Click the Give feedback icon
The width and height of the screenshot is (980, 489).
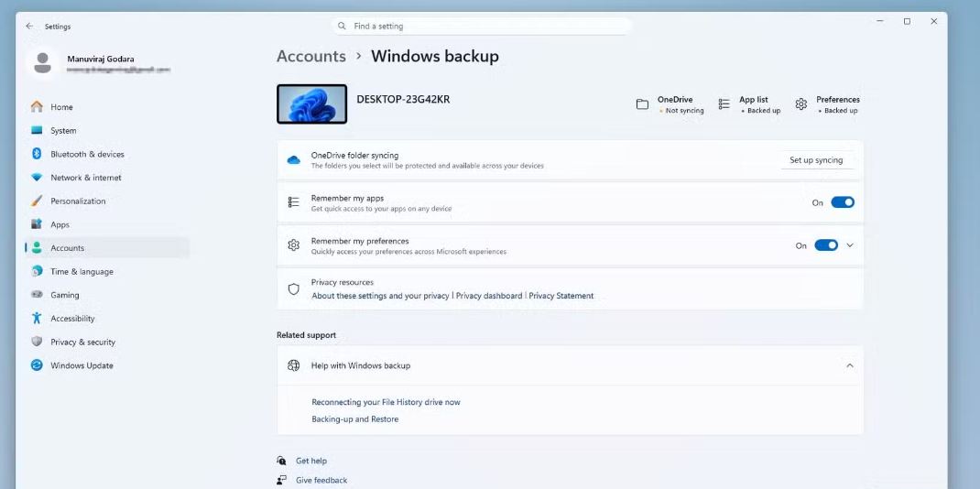click(281, 480)
